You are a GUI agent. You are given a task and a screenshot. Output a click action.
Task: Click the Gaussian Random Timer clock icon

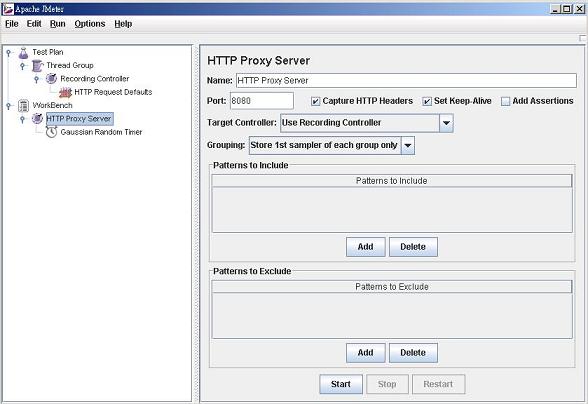51,132
